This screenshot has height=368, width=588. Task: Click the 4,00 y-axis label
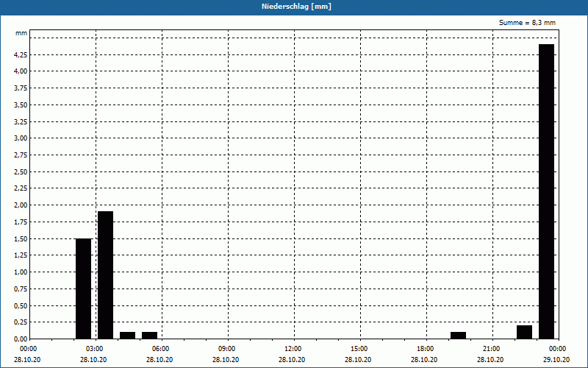[x=21, y=71]
